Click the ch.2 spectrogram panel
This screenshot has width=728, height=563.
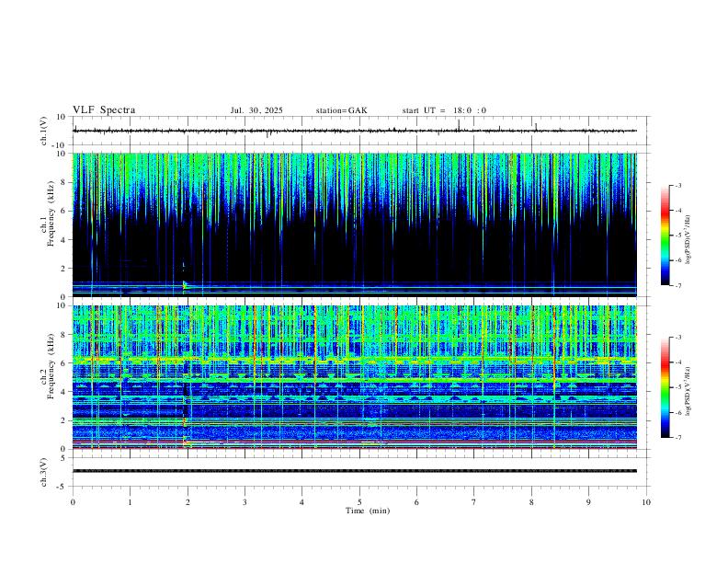(355, 377)
